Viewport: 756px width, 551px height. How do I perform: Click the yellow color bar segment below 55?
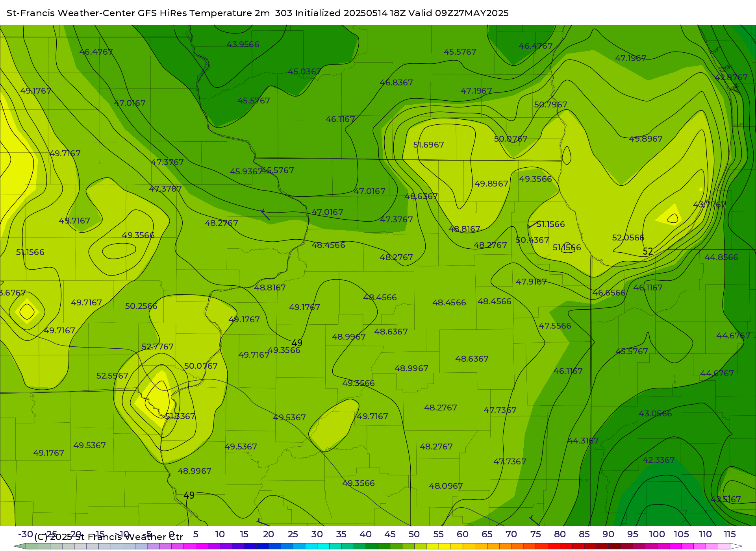444,546
